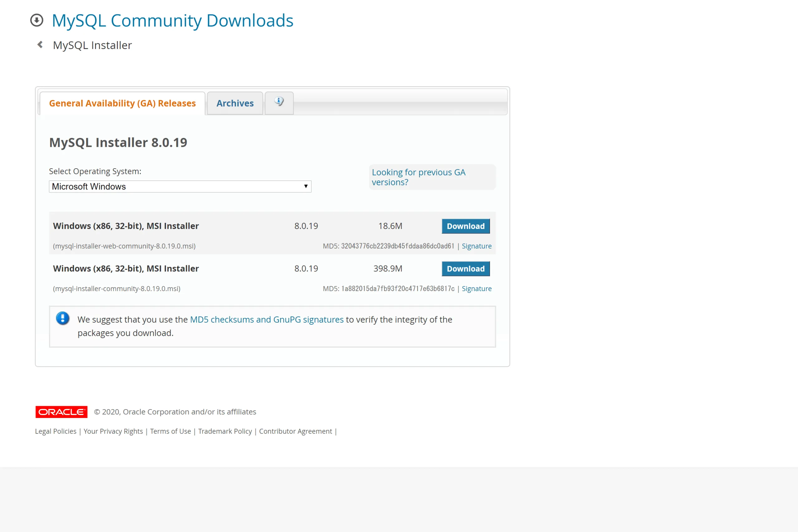The image size is (798, 532).
Task: Click the Oracle copyright notice text
Action: coord(175,412)
